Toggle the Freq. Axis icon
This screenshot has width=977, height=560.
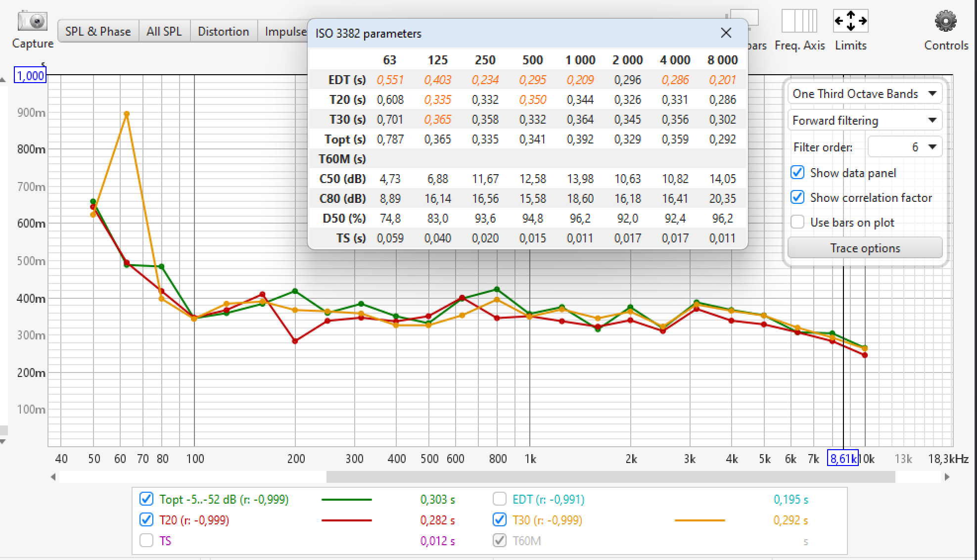tap(799, 21)
